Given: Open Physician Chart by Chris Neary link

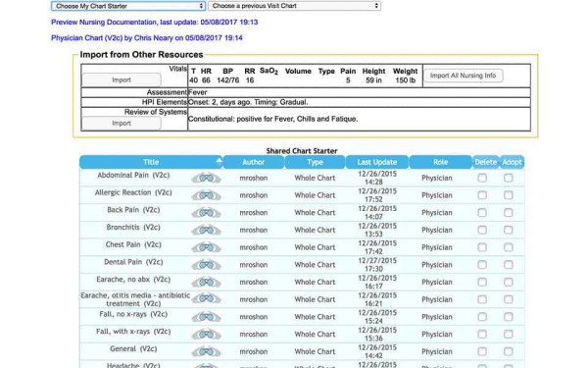Looking at the screenshot, I should (147, 38).
